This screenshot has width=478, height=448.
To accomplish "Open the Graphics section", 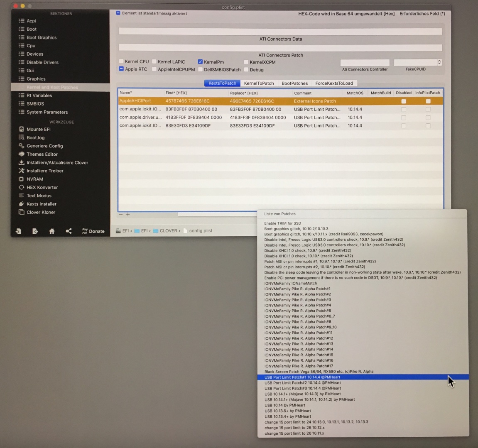I will point(36,78).
